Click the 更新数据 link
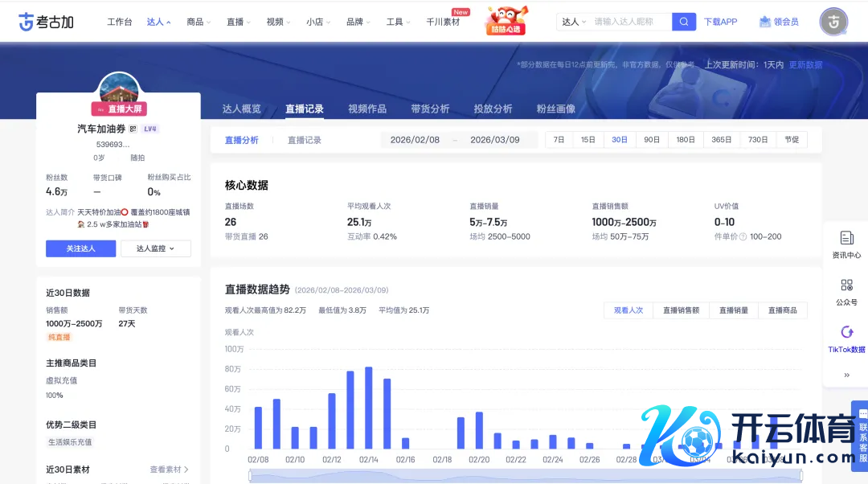Screen dimensions: 868x484 (805, 65)
